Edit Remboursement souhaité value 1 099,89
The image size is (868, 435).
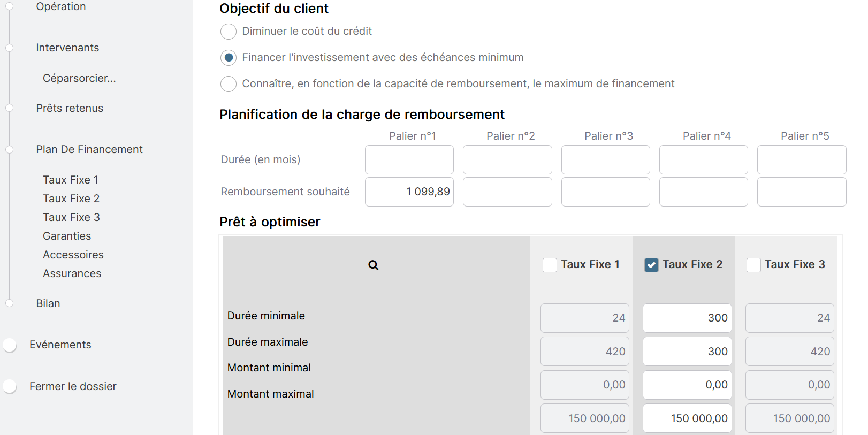coord(409,192)
